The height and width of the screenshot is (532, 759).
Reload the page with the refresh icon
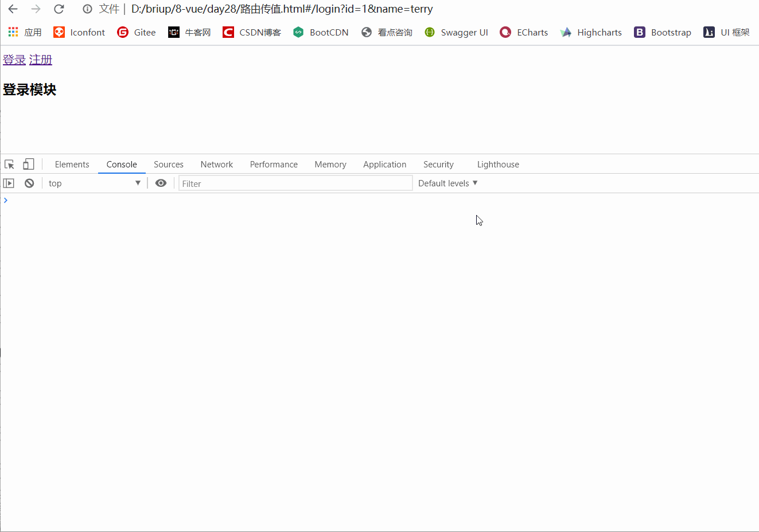[x=59, y=9]
